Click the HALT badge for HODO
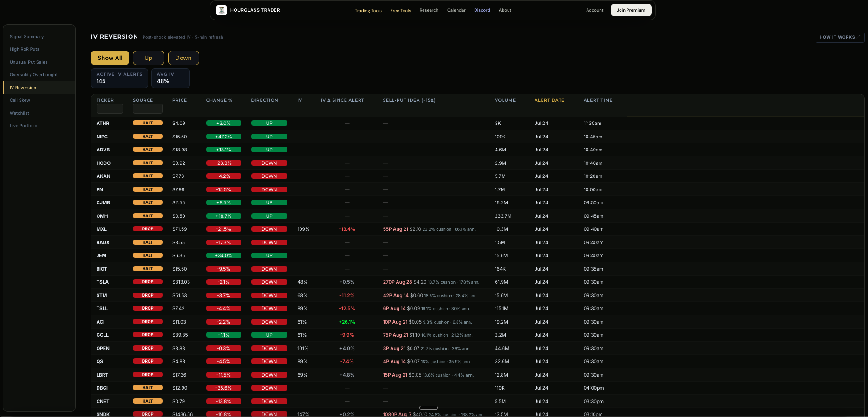The height and width of the screenshot is (417, 868). click(148, 163)
